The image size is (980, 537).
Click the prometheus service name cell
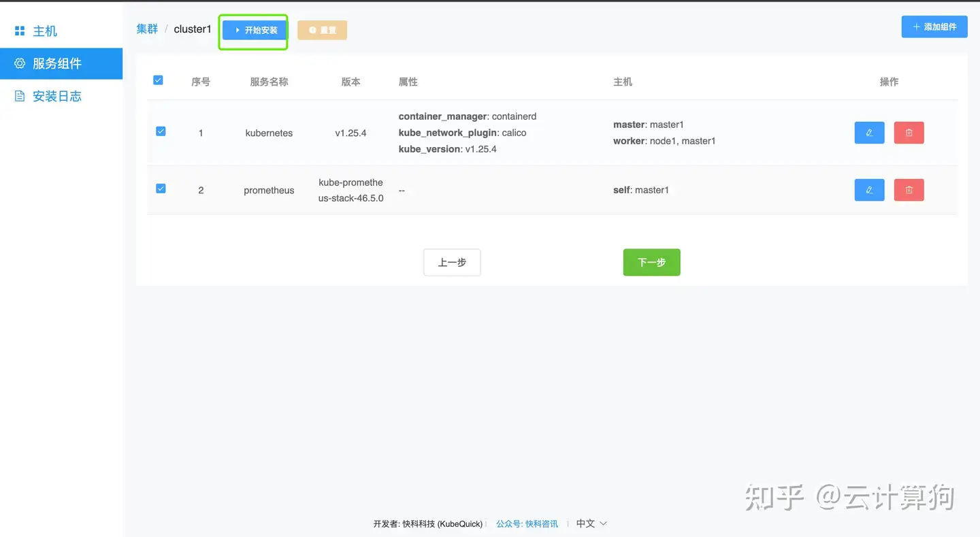point(269,190)
